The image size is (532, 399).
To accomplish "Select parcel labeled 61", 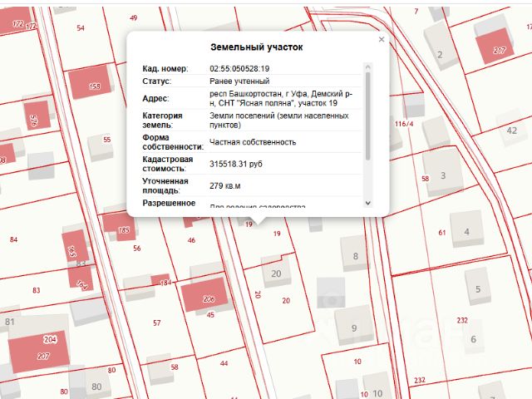I will tap(441, 233).
